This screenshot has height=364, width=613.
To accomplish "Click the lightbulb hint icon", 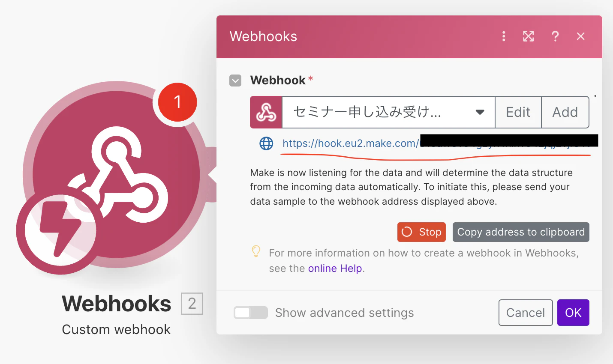I will (256, 251).
